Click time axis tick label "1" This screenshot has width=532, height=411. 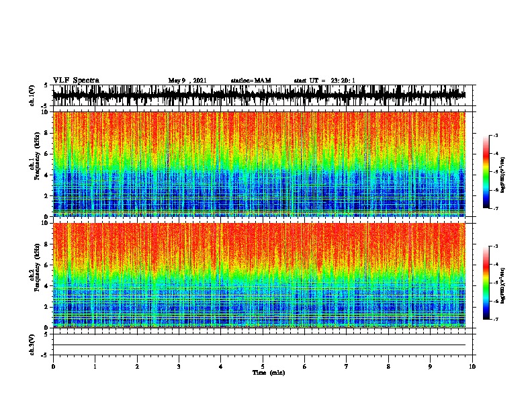click(x=95, y=367)
